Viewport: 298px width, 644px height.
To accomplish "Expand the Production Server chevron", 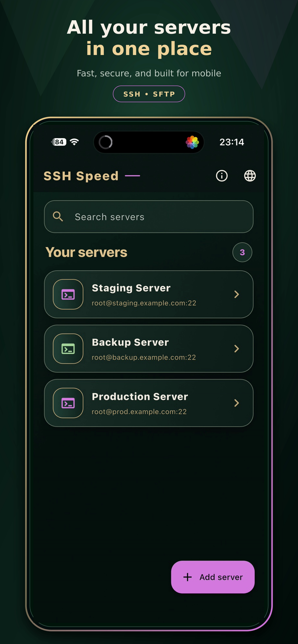I will tap(236, 403).
